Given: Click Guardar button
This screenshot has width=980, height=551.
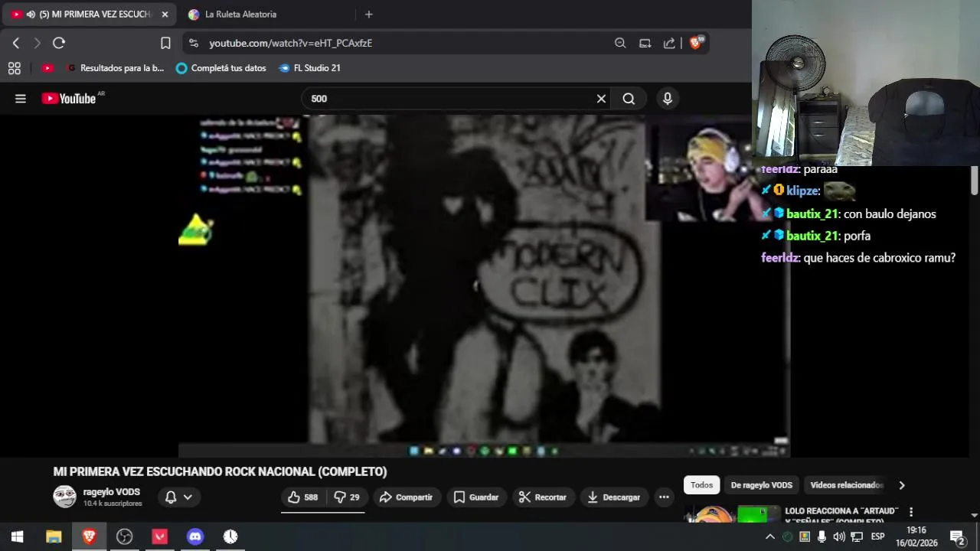Looking at the screenshot, I should coord(476,497).
